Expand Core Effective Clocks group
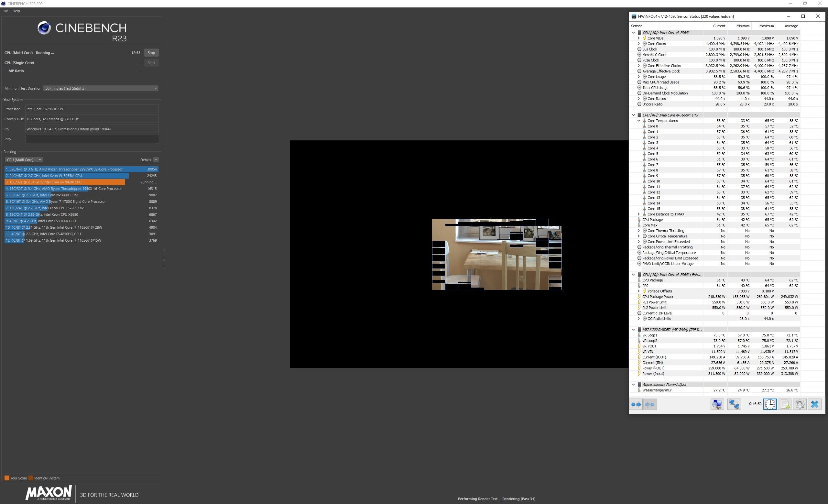This screenshot has width=828, height=504. coord(638,66)
